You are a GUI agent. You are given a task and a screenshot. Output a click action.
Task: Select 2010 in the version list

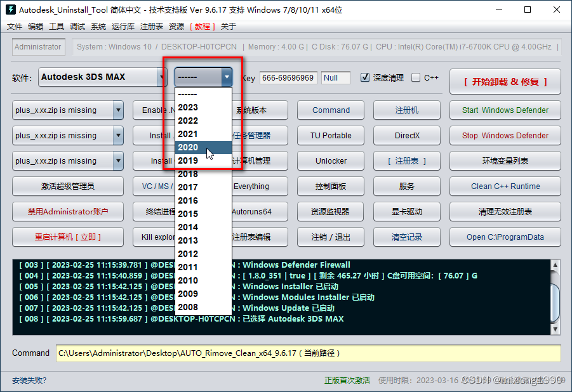pyautogui.click(x=203, y=280)
